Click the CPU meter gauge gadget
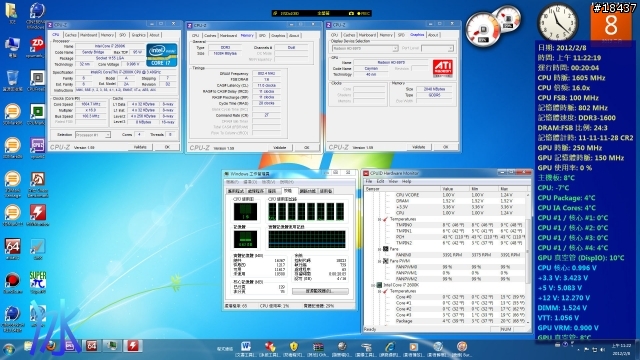This screenshot has height=360, width=640. tap(483, 29)
